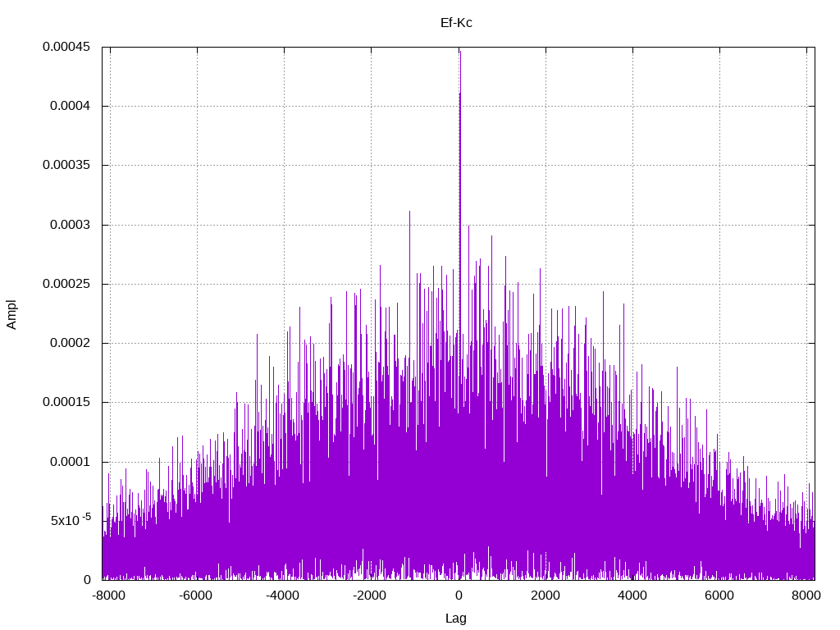Click y-axis tick label 0.00025
Image resolution: width=840 pixels, height=630 pixels.
66,284
